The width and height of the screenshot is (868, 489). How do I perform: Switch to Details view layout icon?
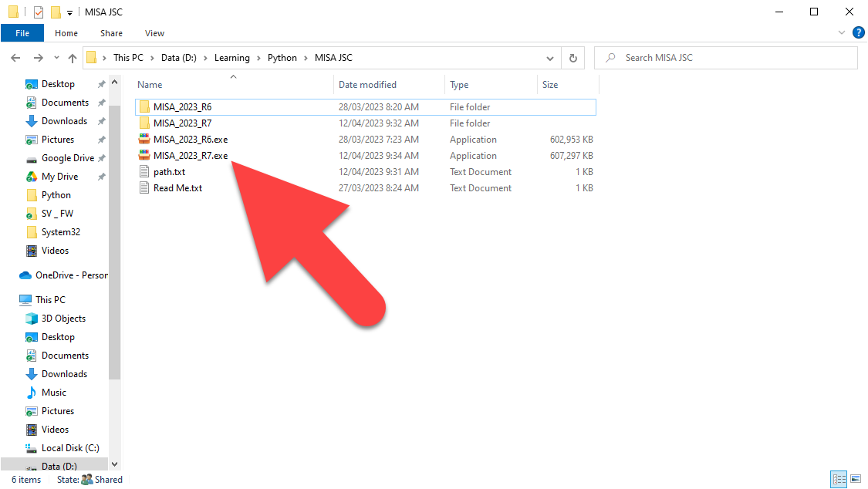pyautogui.click(x=839, y=479)
